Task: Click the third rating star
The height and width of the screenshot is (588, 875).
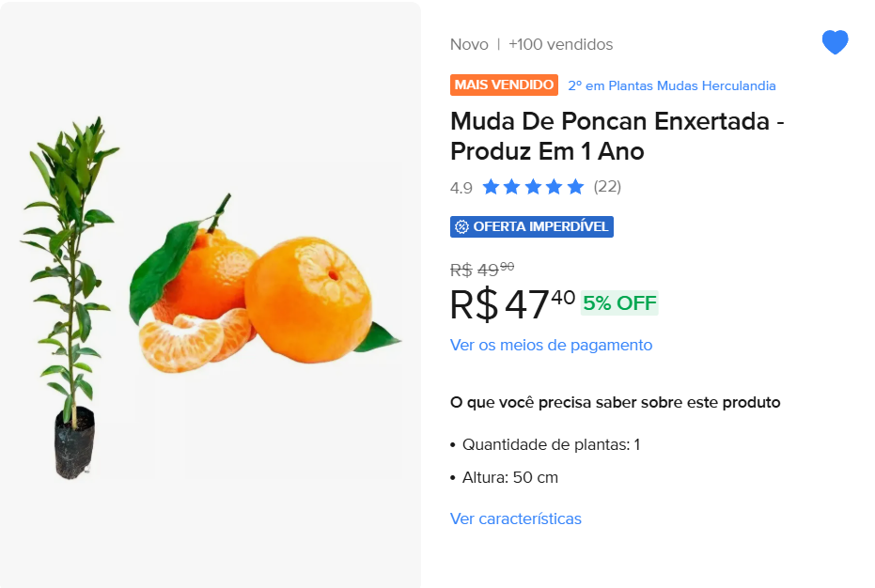Action: click(533, 187)
